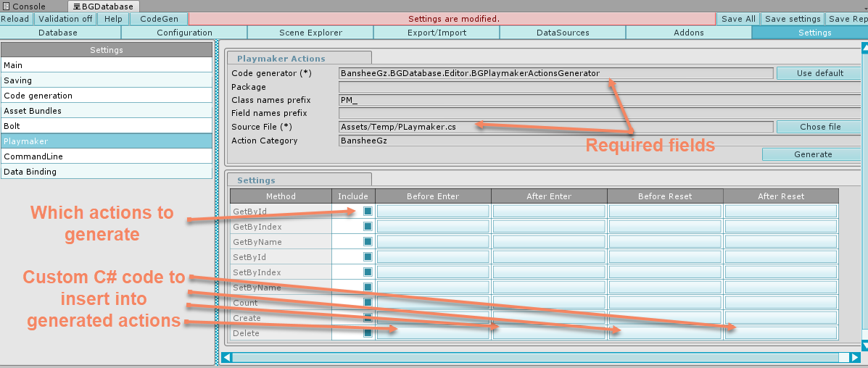Screen dimensions: 868x368
Task: Click After Reset field for SetById
Action: coord(781,256)
